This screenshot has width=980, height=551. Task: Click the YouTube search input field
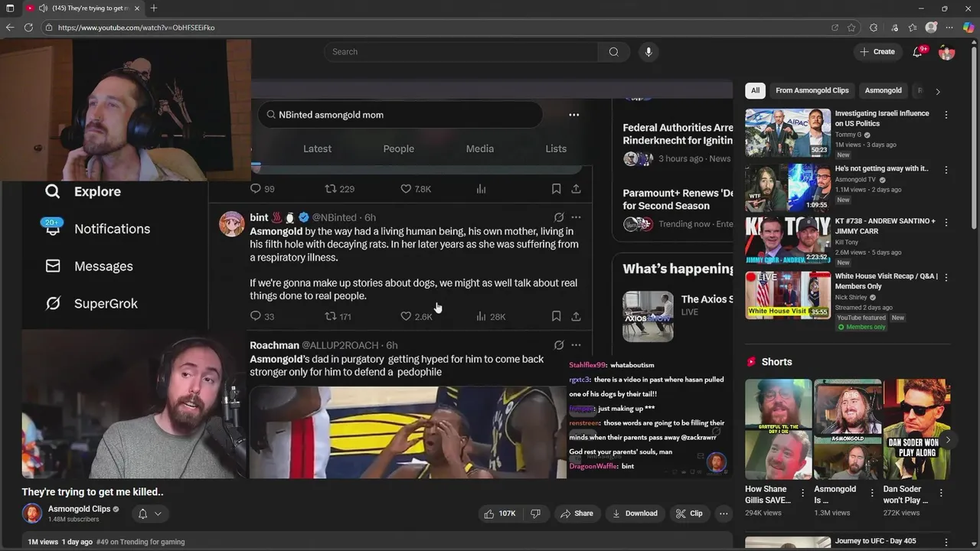(461, 52)
